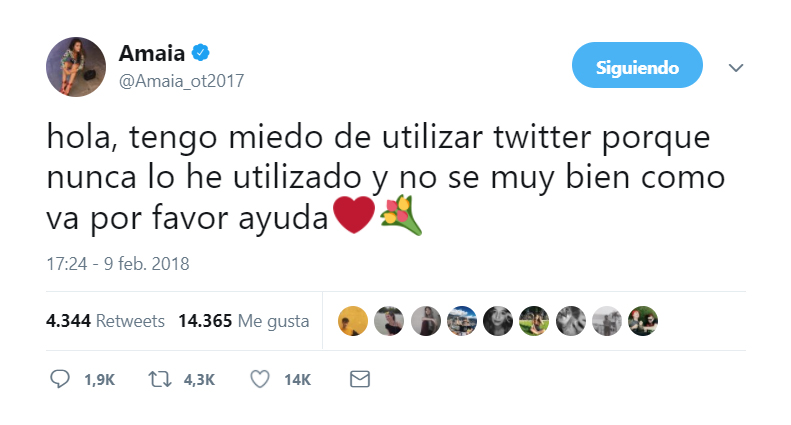Click the 14K likes count
Viewport: 791px width, 425px height.
coord(297,380)
